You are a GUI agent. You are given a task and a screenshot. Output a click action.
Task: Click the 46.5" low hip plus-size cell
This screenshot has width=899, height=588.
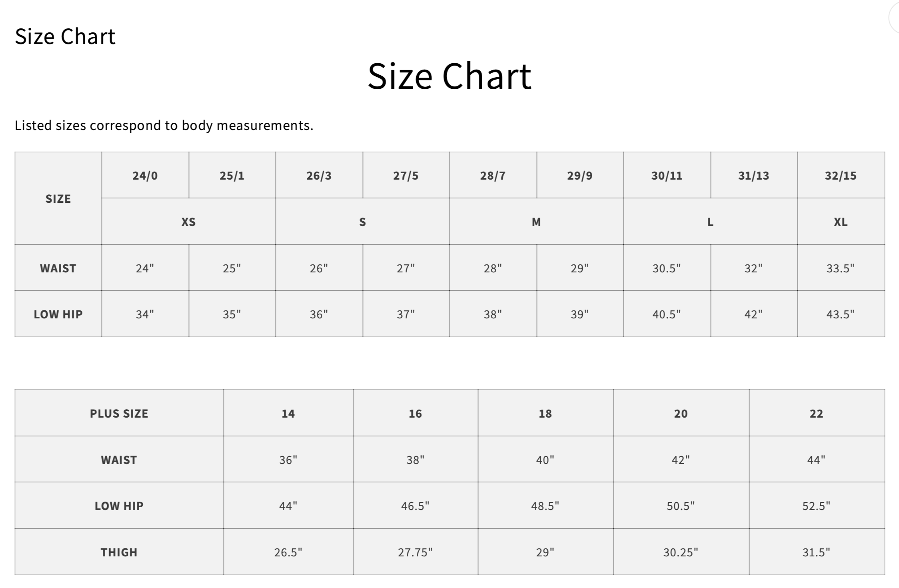(x=415, y=506)
